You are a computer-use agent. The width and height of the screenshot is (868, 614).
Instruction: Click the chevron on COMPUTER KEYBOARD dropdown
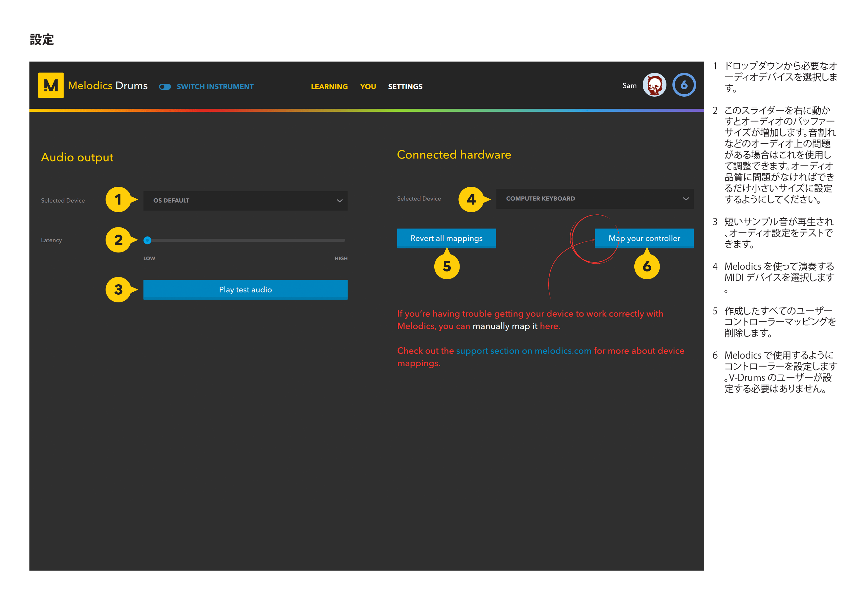coord(686,199)
